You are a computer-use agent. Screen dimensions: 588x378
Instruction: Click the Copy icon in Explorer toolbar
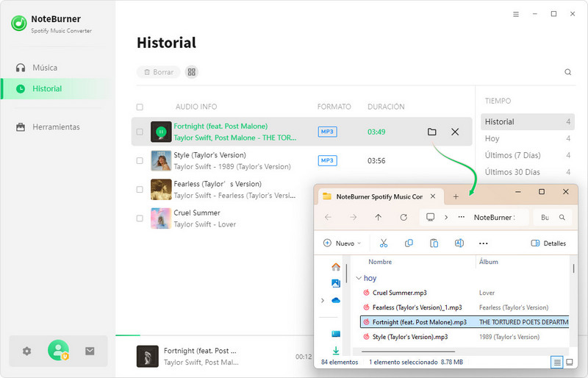tap(409, 243)
